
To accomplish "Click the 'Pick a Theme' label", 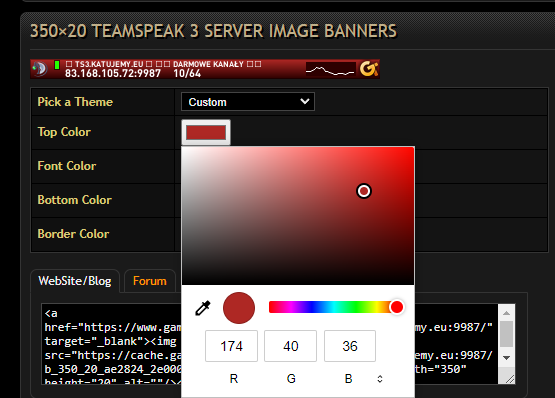I will point(75,102).
